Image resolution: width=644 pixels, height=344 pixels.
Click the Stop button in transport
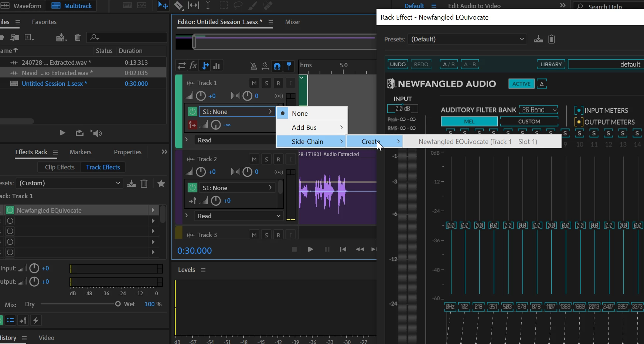pyautogui.click(x=294, y=249)
